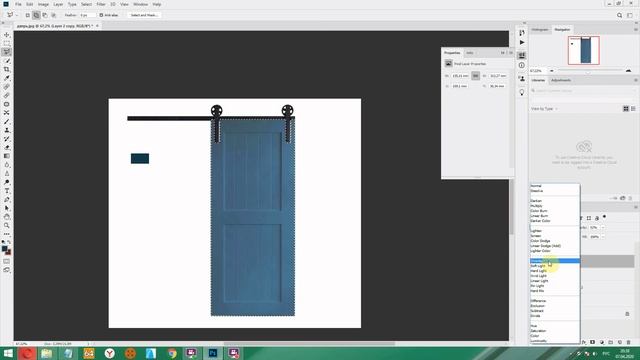Click the foreground color swatch
The height and width of the screenshot is (360, 640).
[4, 248]
